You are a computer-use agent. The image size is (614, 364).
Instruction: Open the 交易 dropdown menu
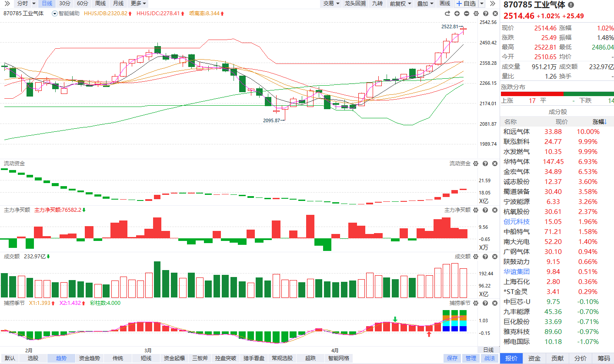(331, 3)
